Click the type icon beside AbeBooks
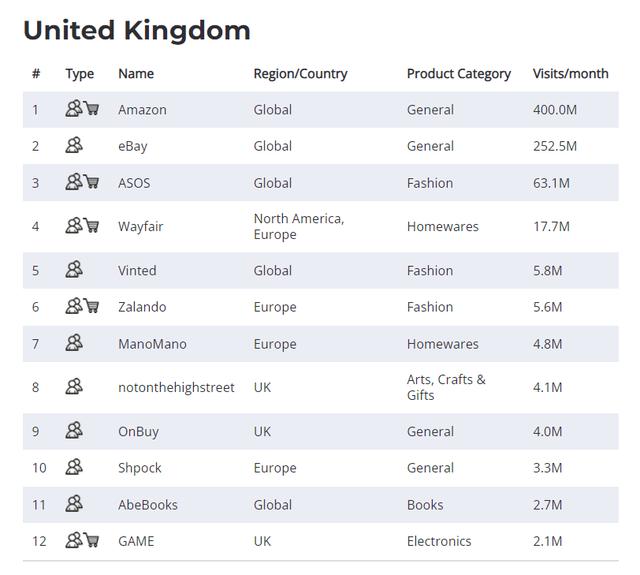 coord(74,504)
